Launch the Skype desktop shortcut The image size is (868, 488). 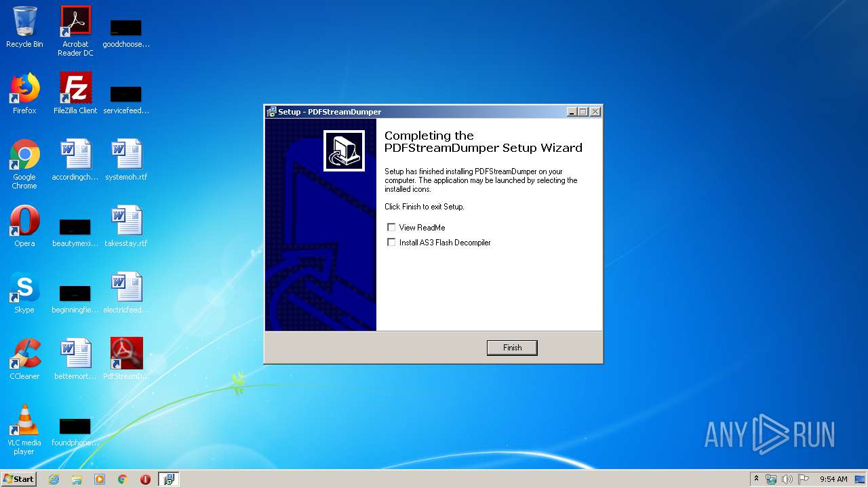[x=24, y=293]
